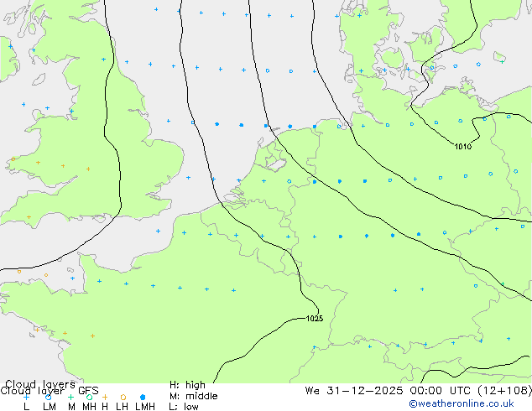
Task: Click the orange plus legend symbol above H
Action: (x=105, y=397)
